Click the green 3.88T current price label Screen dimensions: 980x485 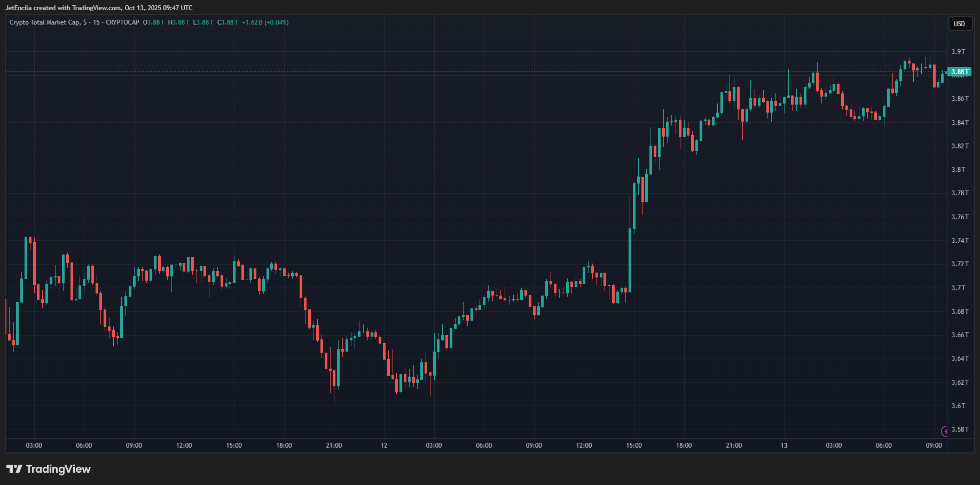point(959,72)
